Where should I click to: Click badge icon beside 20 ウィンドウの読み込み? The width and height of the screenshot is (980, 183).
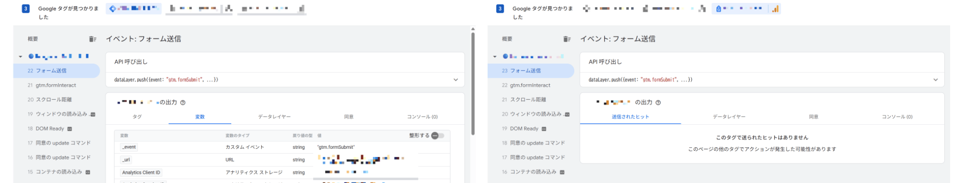(x=567, y=114)
